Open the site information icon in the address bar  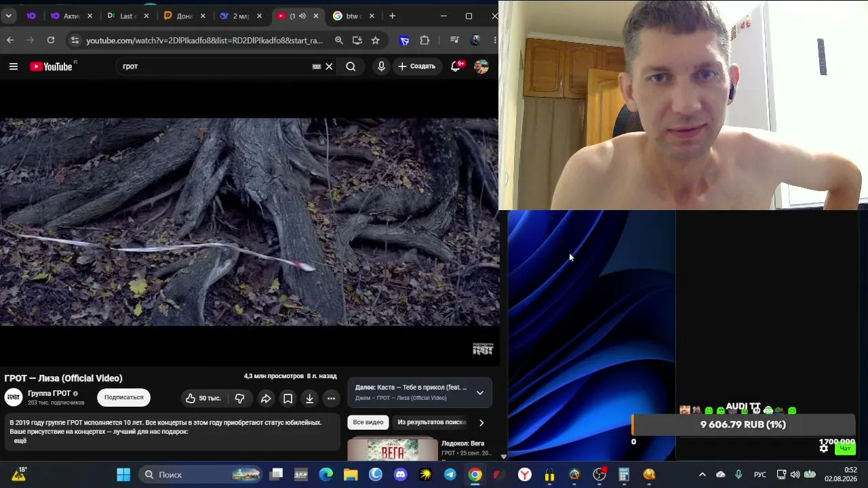[x=75, y=41]
